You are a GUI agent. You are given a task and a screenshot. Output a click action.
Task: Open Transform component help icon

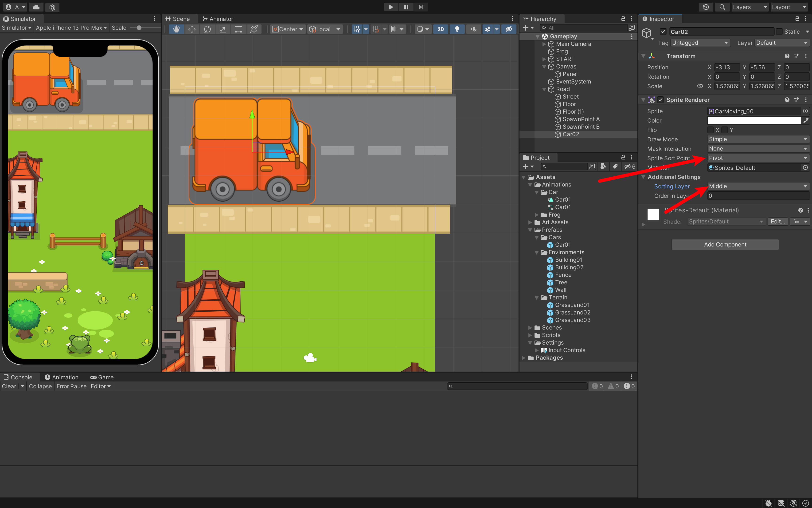pyautogui.click(x=787, y=56)
